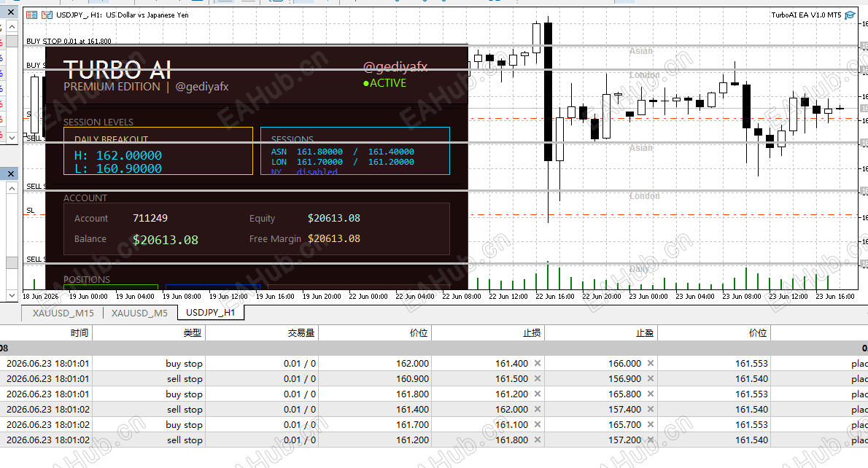
Task: Close the upper left side panel
Action: click(11, 12)
